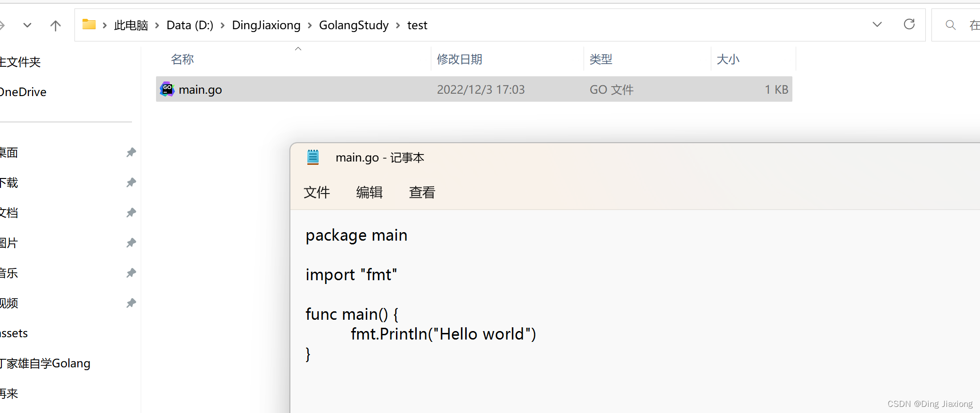Sort files by 修改日期 column
980x413 pixels.
(460, 59)
